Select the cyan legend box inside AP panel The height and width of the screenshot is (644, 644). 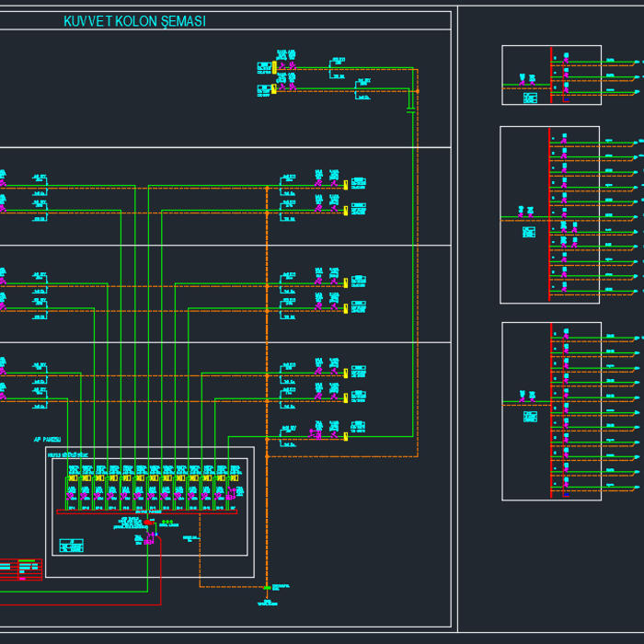click(71, 546)
